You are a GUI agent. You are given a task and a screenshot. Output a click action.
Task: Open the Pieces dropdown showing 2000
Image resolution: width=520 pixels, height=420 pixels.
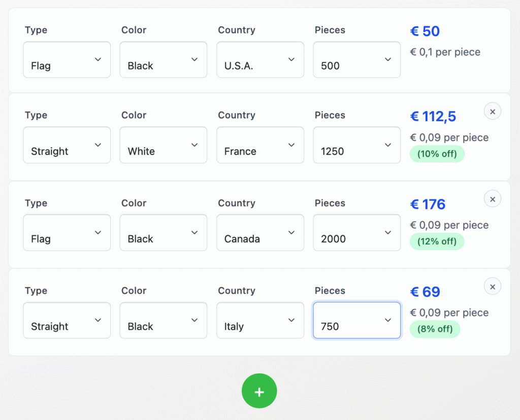click(x=356, y=233)
